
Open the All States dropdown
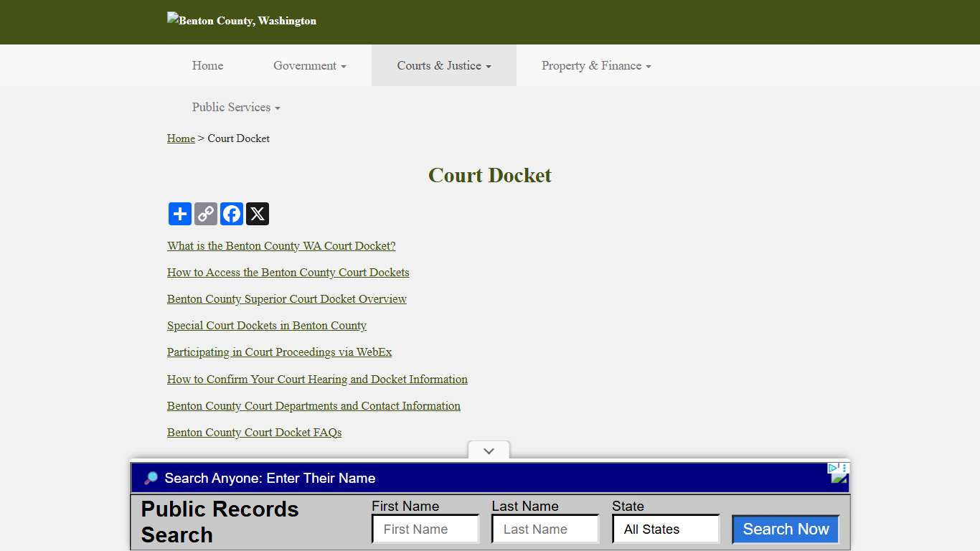coord(665,529)
